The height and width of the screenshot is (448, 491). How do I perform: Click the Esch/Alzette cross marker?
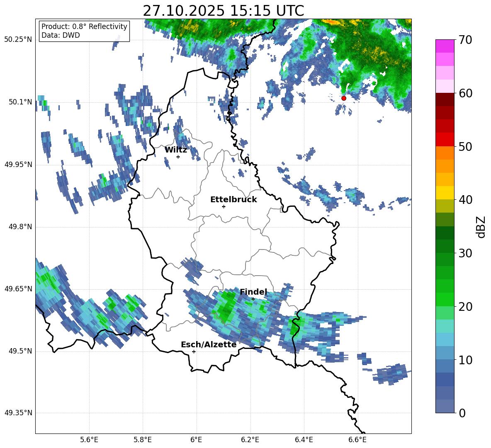click(x=194, y=351)
